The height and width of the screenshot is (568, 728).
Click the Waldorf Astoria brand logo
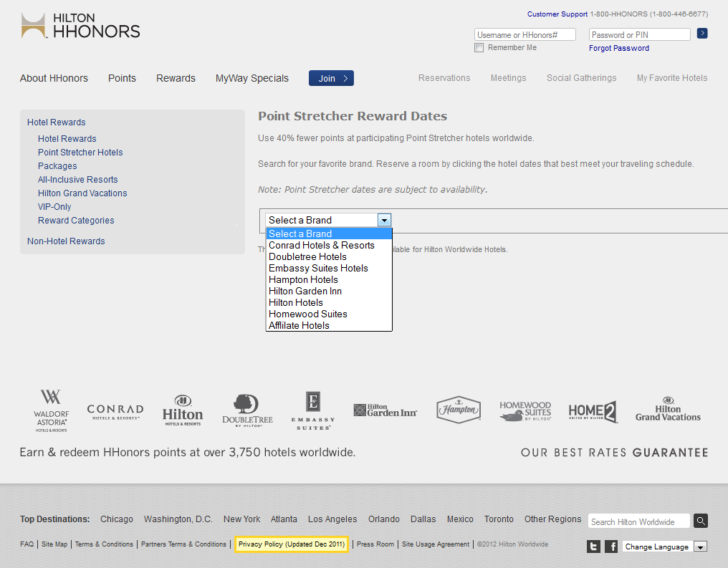[x=51, y=410]
